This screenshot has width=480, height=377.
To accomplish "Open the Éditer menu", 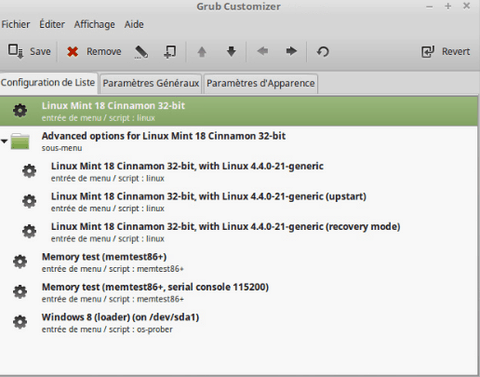I will click(x=52, y=24).
